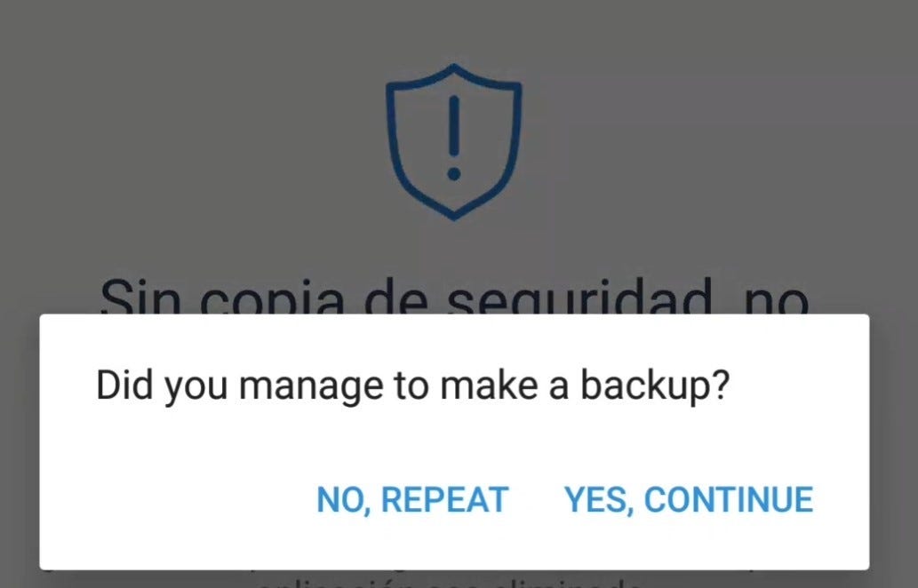This screenshot has height=588, width=918.
Task: Tap the bottom tip of the shield icon
Action: (x=454, y=213)
